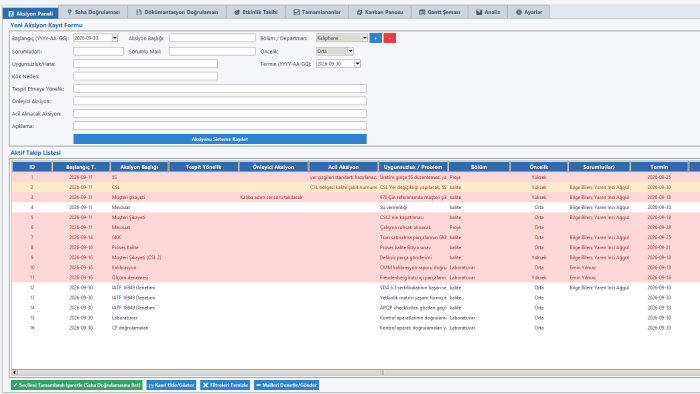700x394 pixels.
Task: Select the Müşteri şikayeti row with ID 3
Action: [x=356, y=197]
